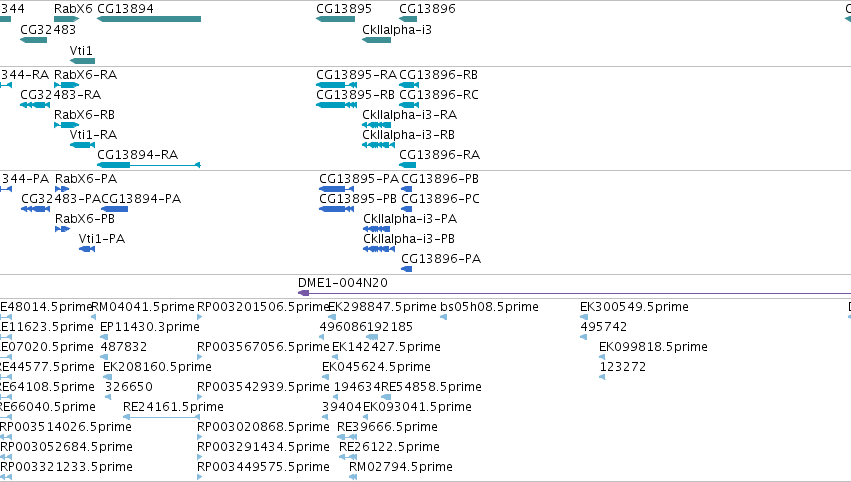Select the EK208160.5prime EST

[x=107, y=377]
